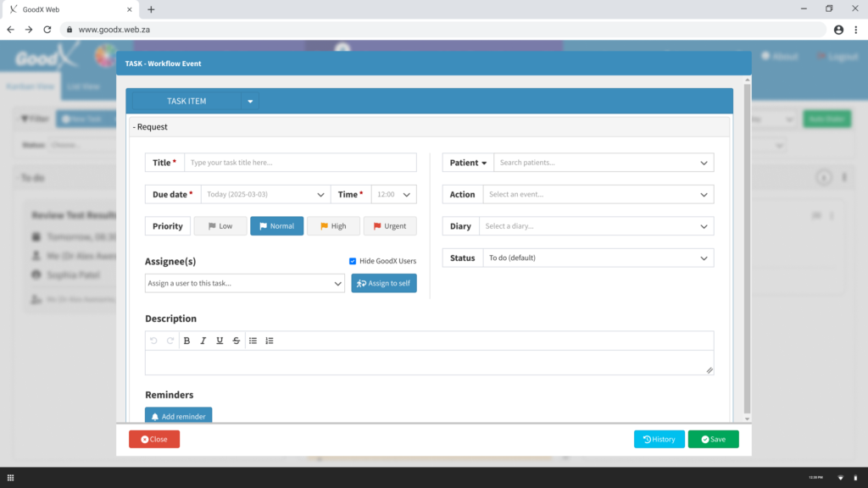Viewport: 868px width, 488px height.
Task: Undo the last description edit
Action: [153, 341]
